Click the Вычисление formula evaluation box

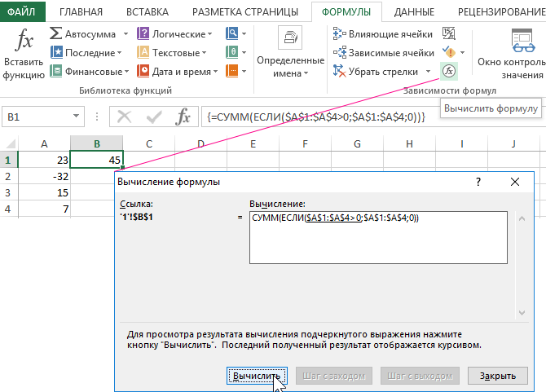pos(378,237)
